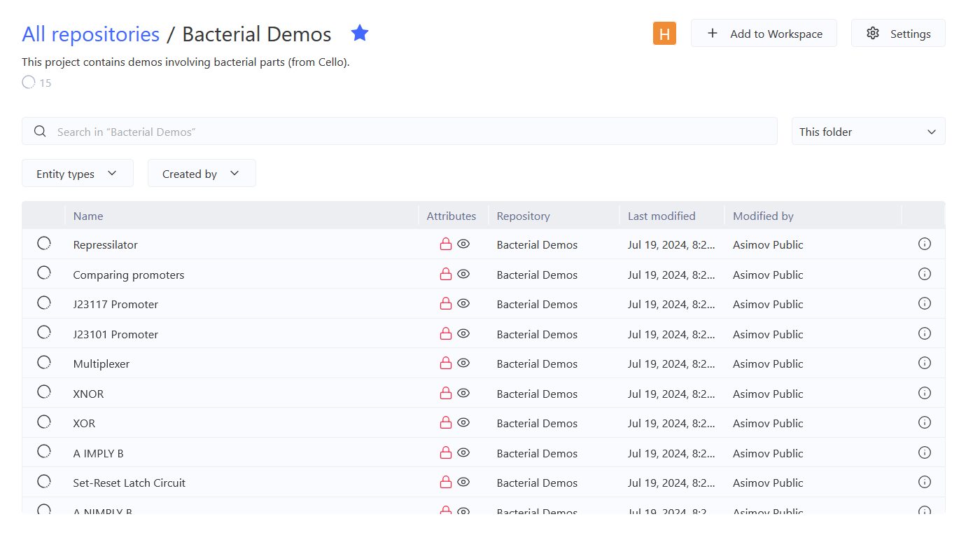Click lock icon in Multiplexer row
980x540 pixels.
pyautogui.click(x=445, y=363)
